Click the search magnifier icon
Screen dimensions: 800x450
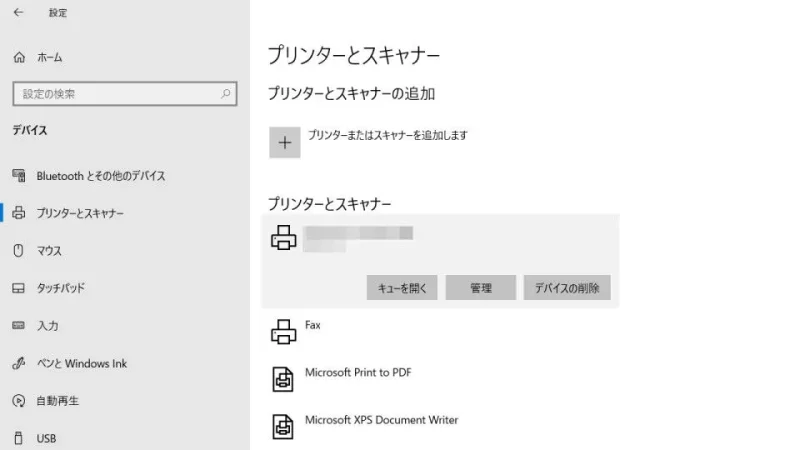(226, 94)
